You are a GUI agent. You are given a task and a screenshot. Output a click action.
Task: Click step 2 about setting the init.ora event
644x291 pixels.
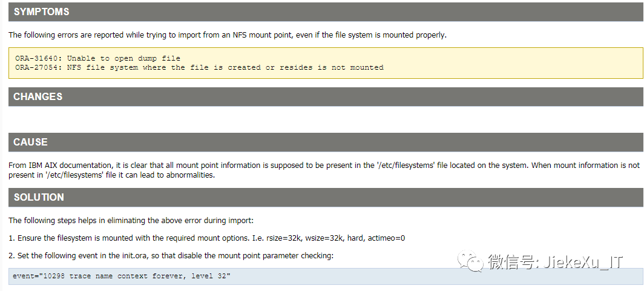coord(171,256)
